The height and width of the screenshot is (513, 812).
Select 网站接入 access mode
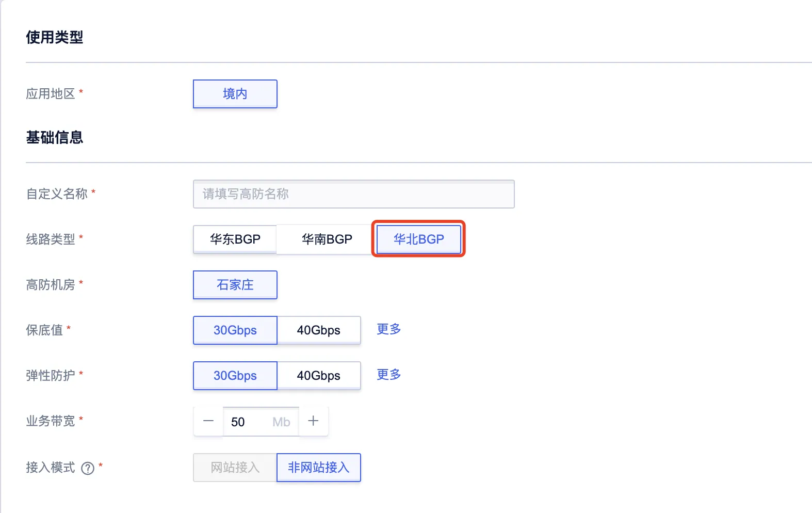click(x=235, y=468)
